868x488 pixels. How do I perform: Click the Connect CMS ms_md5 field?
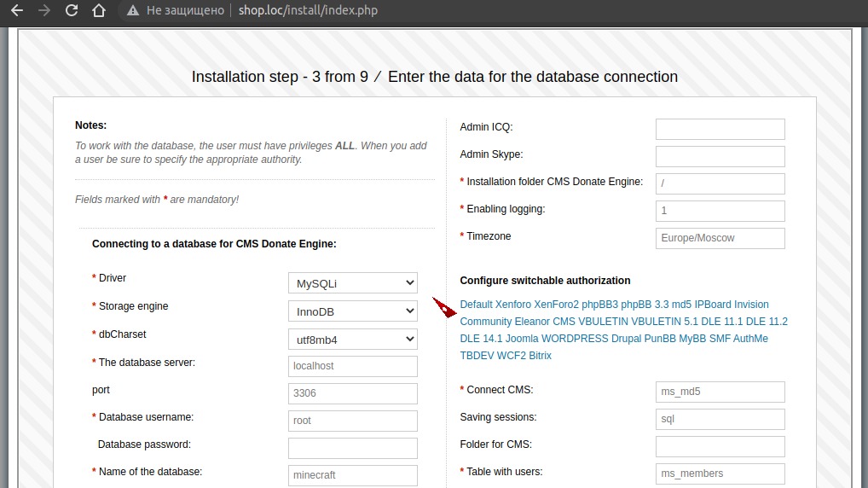(720, 392)
